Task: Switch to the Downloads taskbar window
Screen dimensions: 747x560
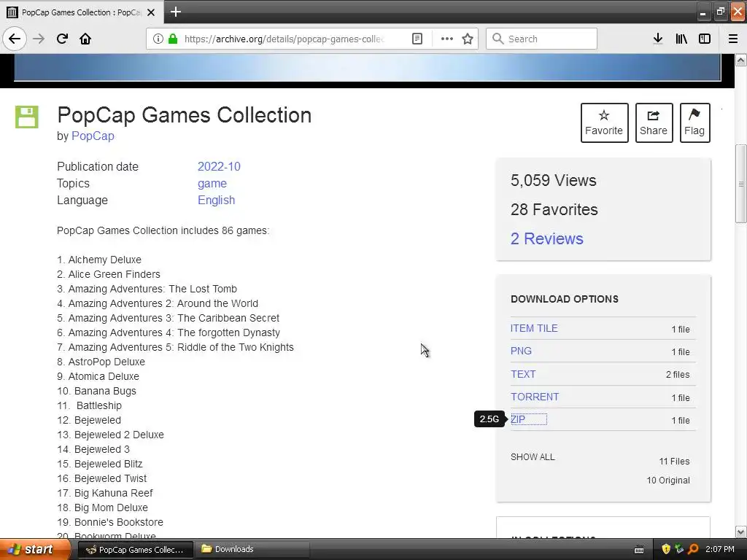Action: coord(253,550)
